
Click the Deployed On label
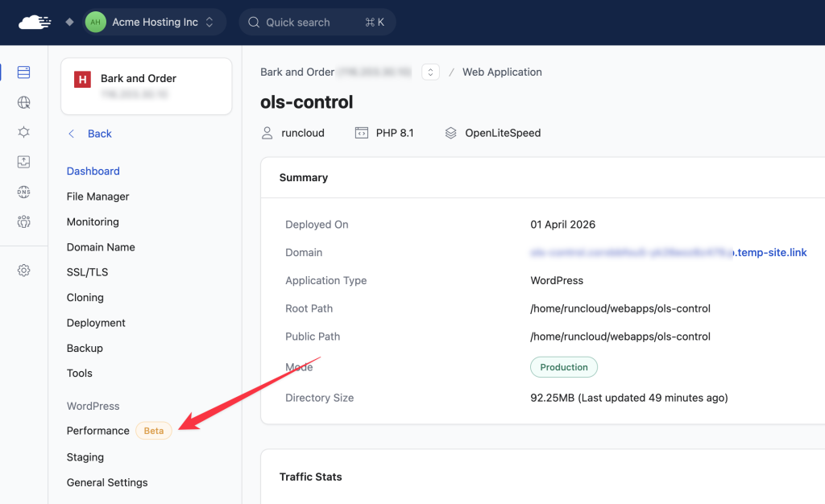(x=317, y=224)
